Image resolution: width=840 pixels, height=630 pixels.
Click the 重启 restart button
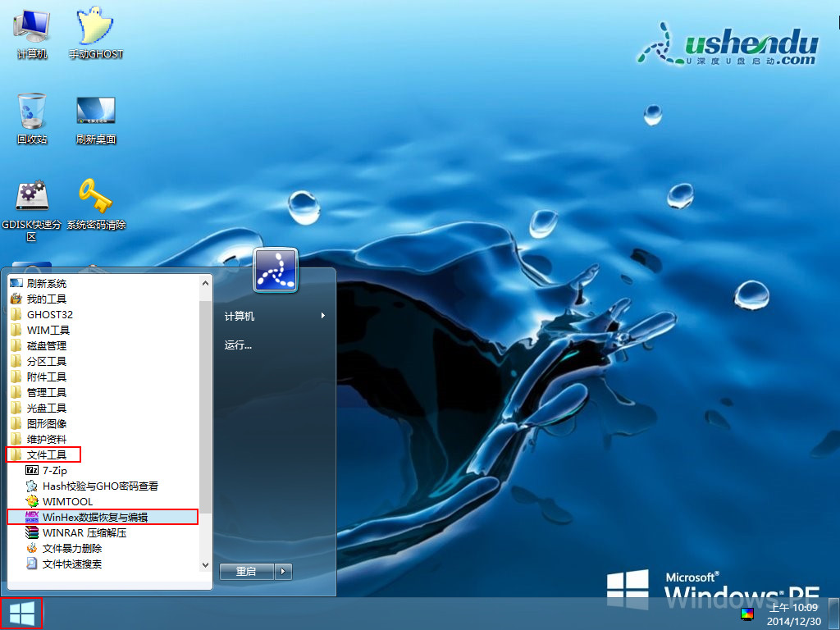point(247,572)
